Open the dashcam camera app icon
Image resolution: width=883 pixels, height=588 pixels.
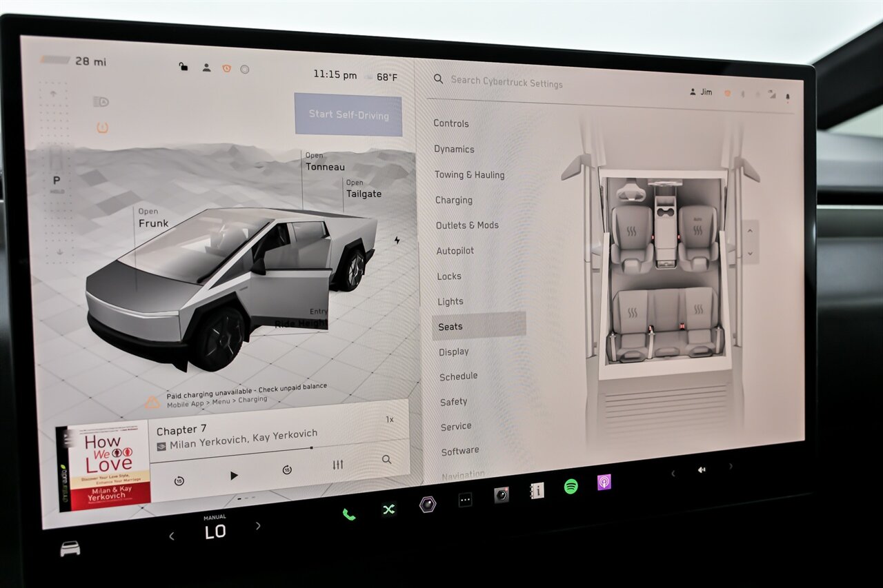point(502,494)
